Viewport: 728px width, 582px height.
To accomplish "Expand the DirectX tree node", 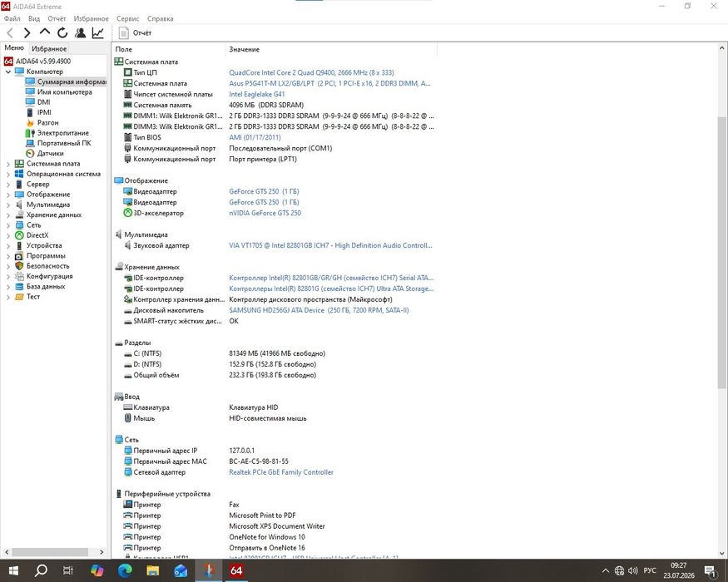I will [7, 236].
